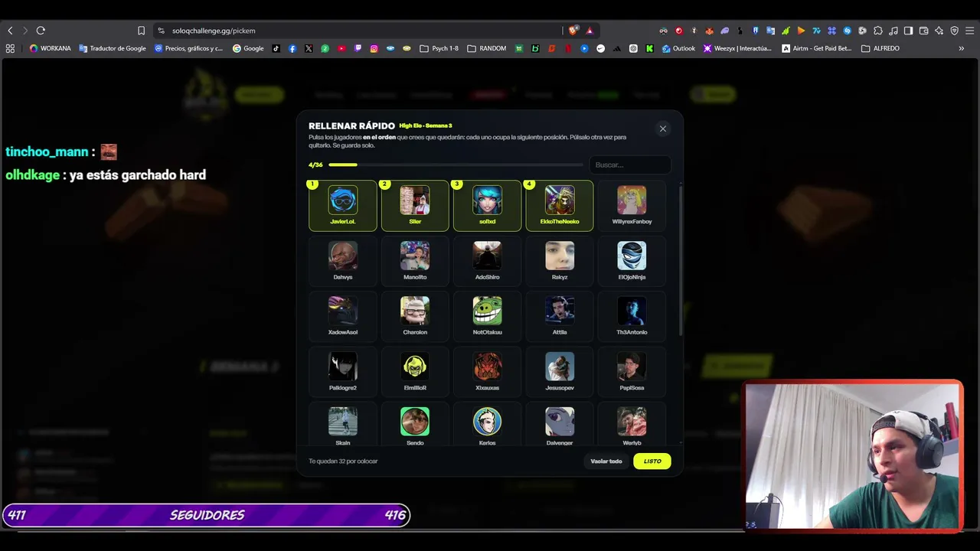Select Kerios player avatar
The height and width of the screenshot is (551, 980).
(x=487, y=422)
